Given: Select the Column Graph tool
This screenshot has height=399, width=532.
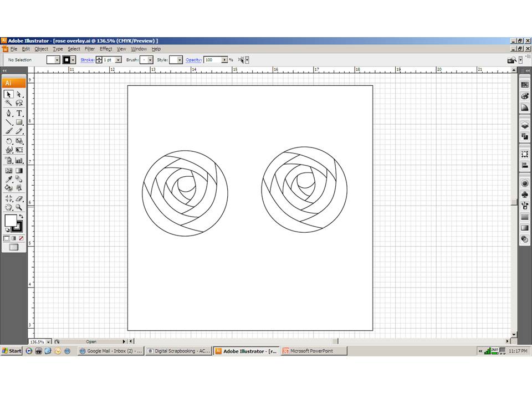Looking at the screenshot, I should coord(19,160).
